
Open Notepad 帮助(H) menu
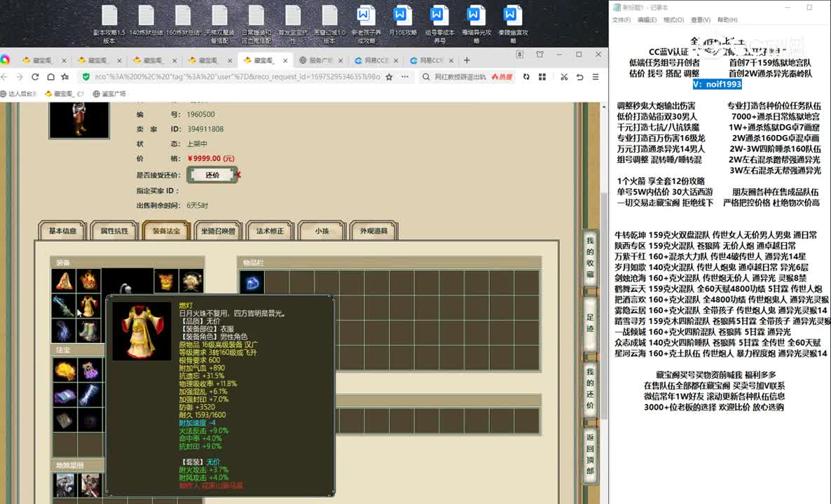click(x=727, y=20)
